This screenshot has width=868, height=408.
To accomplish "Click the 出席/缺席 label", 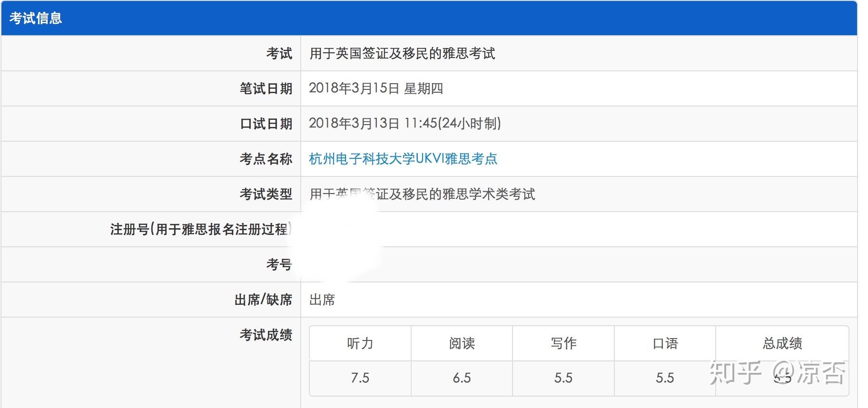I will pyautogui.click(x=263, y=300).
